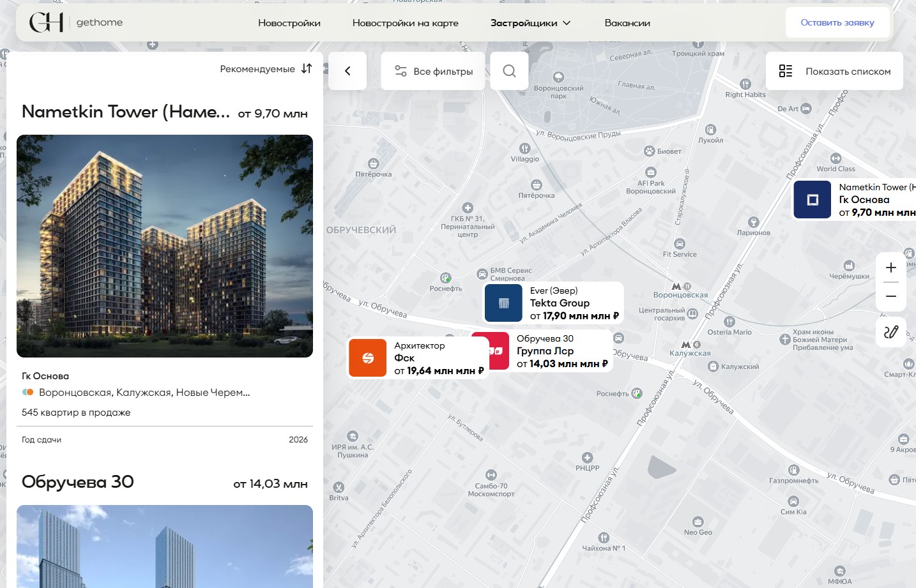916x588 pixels.
Task: Zoom out the map with minus
Action: coord(891,296)
